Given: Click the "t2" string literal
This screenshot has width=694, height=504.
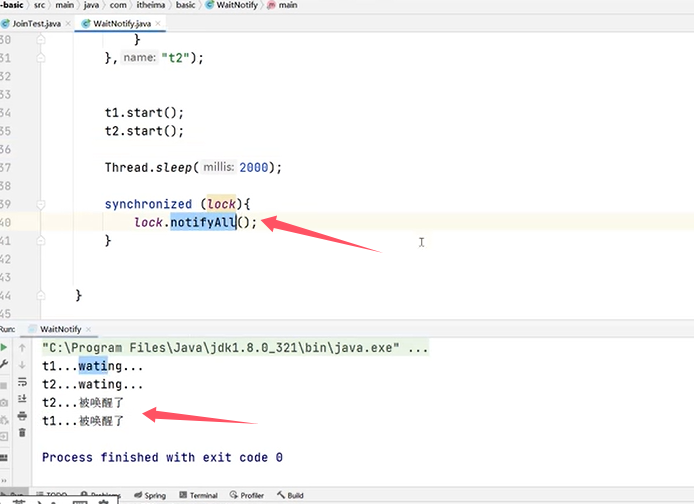Looking at the screenshot, I should 175,58.
